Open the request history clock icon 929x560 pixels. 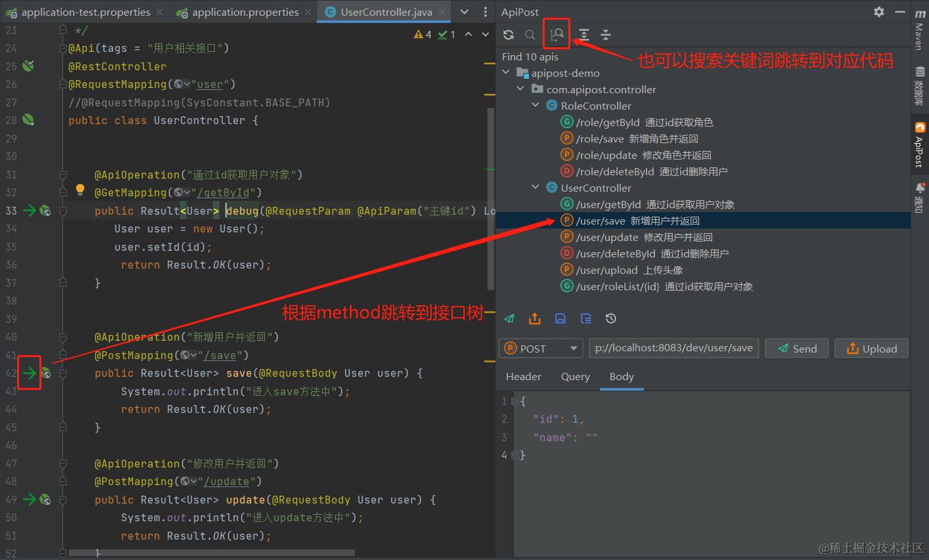click(x=611, y=319)
